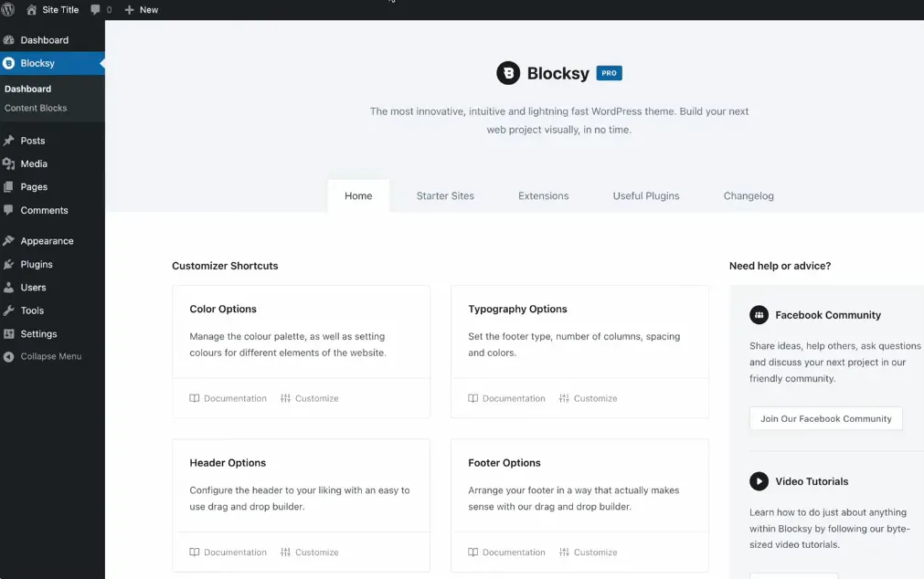Open the Extensions tab
The height and width of the screenshot is (579, 924).
tap(543, 195)
